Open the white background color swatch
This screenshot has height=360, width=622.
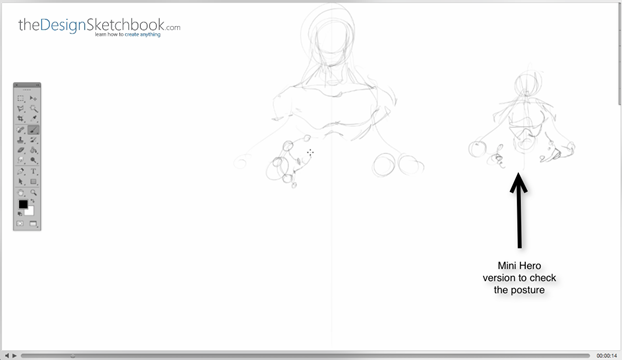[30, 212]
